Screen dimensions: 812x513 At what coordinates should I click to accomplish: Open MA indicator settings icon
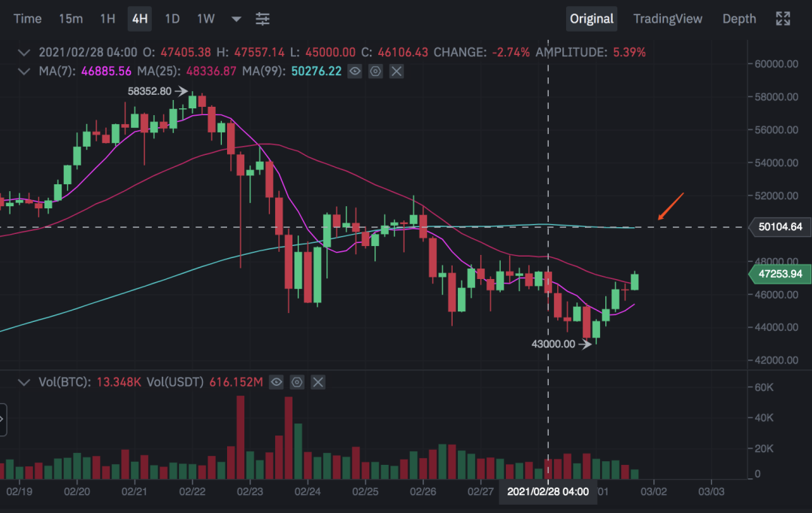pyautogui.click(x=375, y=71)
